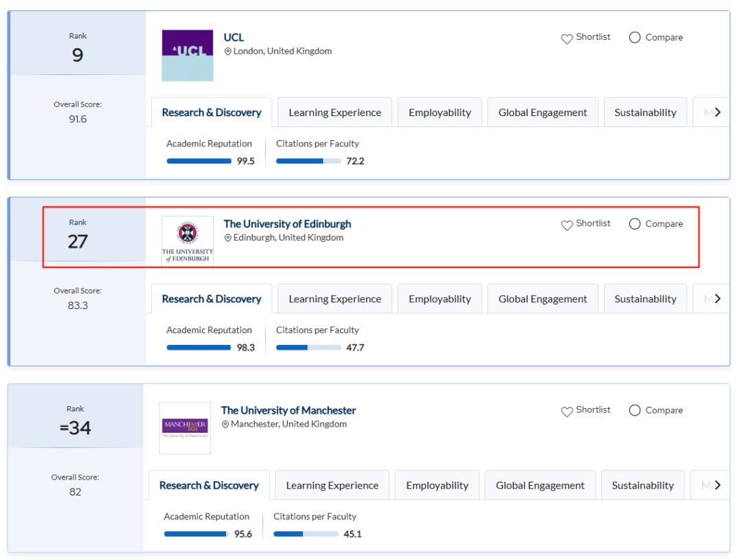742x560 pixels.
Task: Click the location pin next to London
Action: click(227, 51)
